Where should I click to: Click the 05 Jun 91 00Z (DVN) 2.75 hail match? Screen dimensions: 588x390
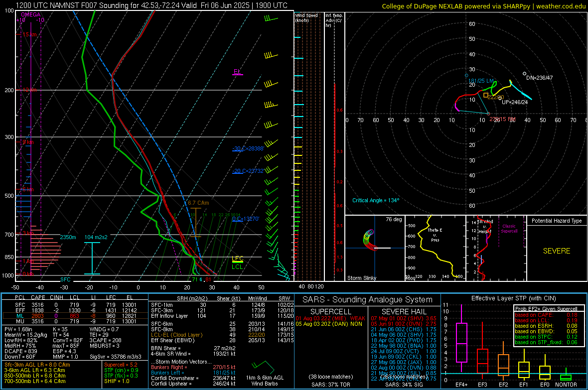404,324
